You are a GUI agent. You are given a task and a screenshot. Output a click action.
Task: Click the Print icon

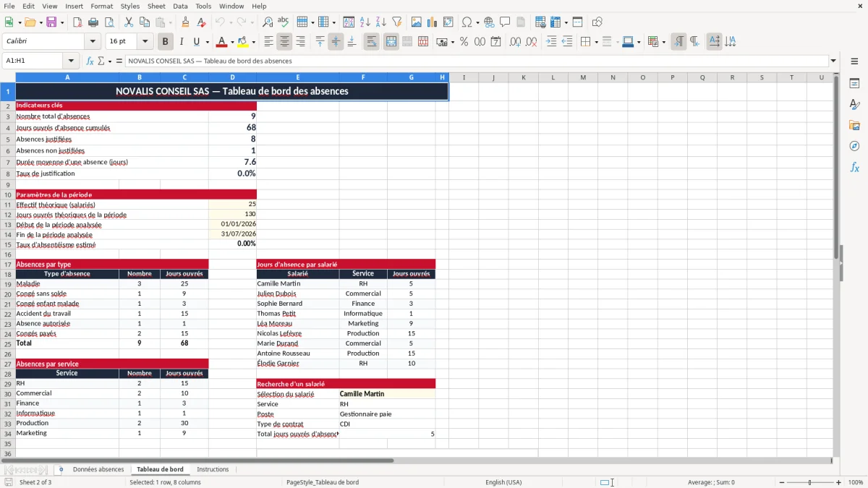pyautogui.click(x=93, y=22)
